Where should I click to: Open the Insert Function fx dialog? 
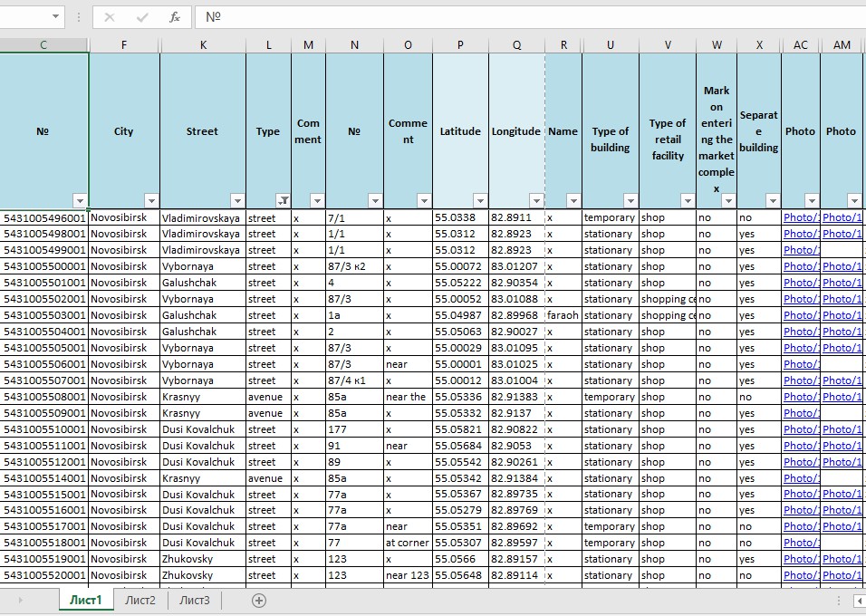pos(175,18)
